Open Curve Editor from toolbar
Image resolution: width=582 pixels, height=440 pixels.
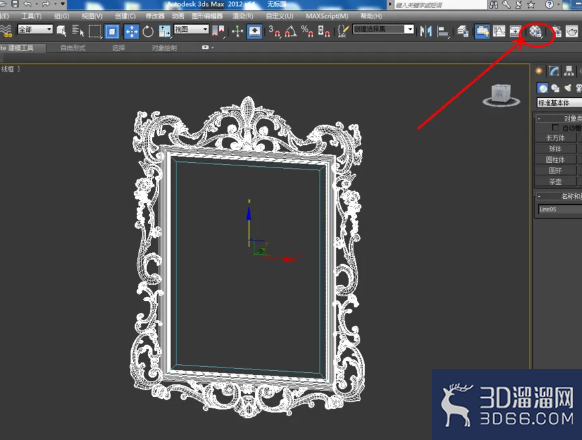click(499, 31)
